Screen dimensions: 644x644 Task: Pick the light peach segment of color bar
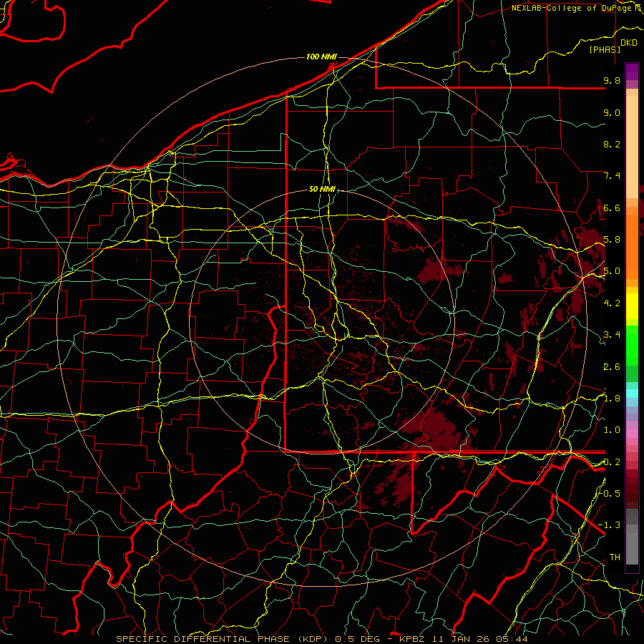632,148
